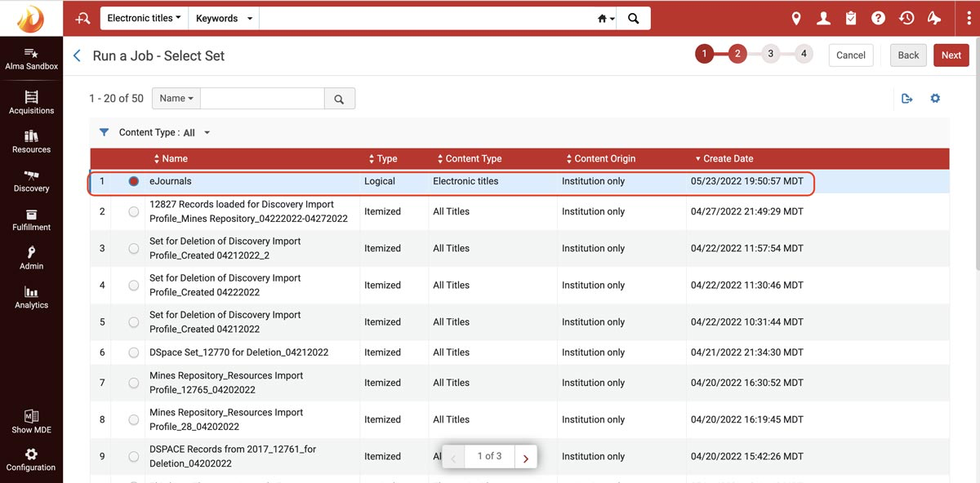
Task: Select radio for Profile_Created 04222022 set
Action: click(134, 285)
